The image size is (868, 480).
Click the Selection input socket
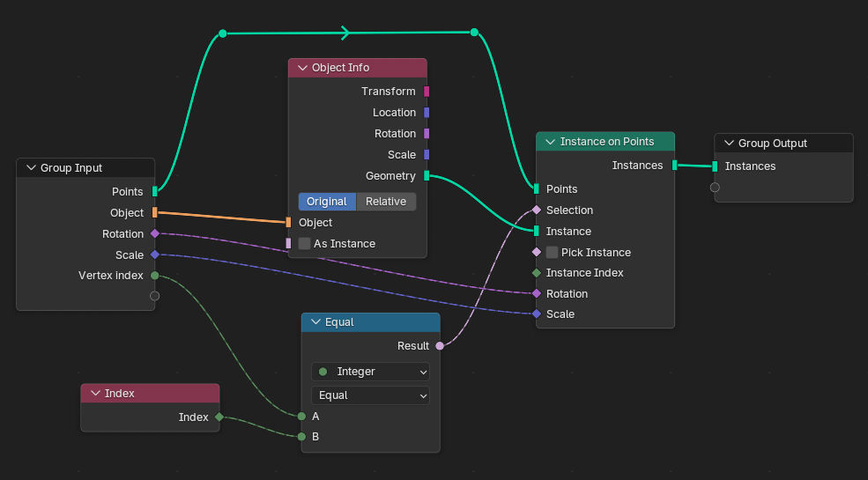pyautogui.click(x=537, y=210)
